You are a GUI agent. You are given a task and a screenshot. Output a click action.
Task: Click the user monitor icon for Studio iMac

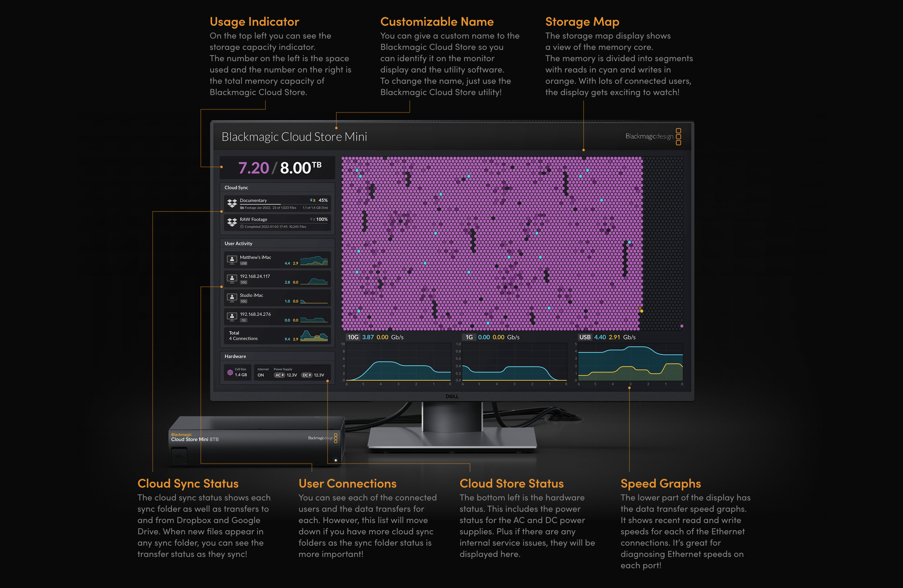point(232,298)
